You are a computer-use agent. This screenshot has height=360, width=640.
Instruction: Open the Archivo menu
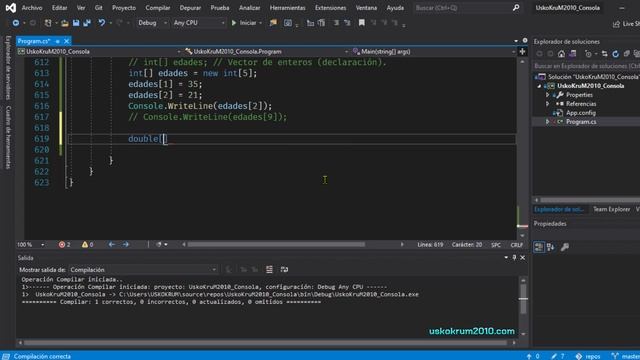[32, 8]
